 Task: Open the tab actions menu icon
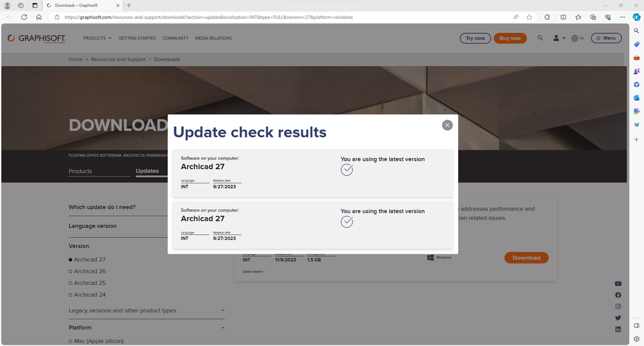coord(34,5)
